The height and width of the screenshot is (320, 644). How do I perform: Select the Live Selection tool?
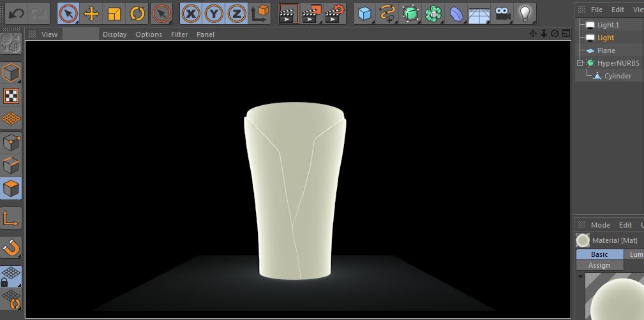pyautogui.click(x=68, y=13)
